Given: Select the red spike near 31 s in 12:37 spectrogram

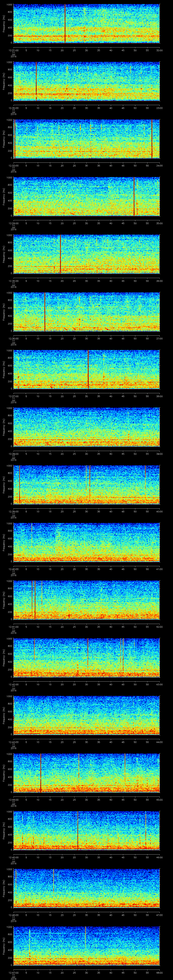Looking at the screenshot, I should point(88,369).
